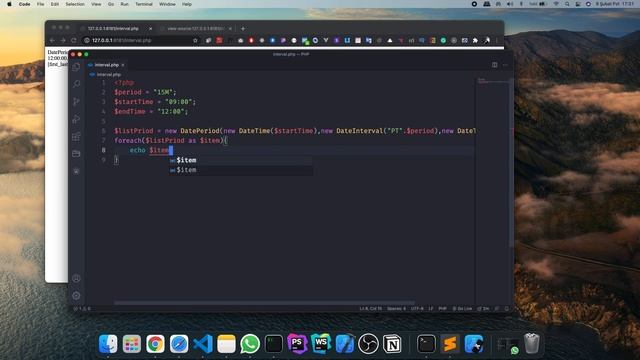Viewport: 640px width, 360px height.
Task: Switch to the view-source Chrome tab
Action: [195, 29]
